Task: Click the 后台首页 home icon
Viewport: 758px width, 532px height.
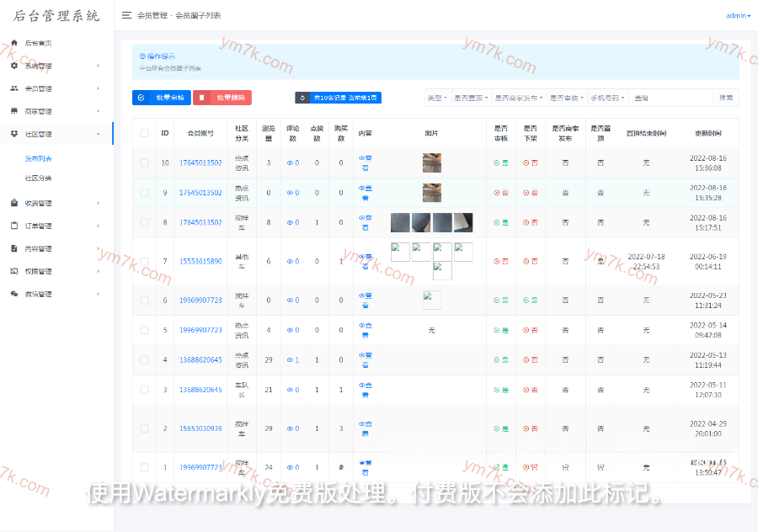Action: (x=14, y=42)
